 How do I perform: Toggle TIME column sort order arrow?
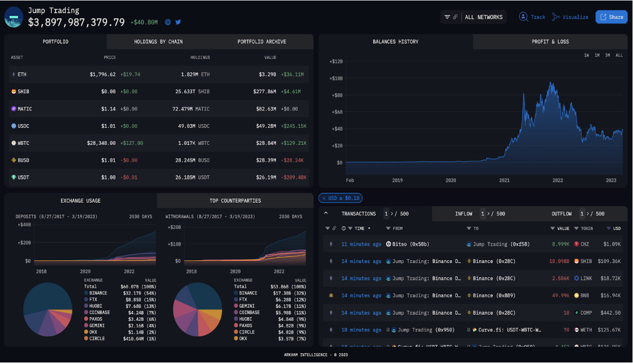369,229
